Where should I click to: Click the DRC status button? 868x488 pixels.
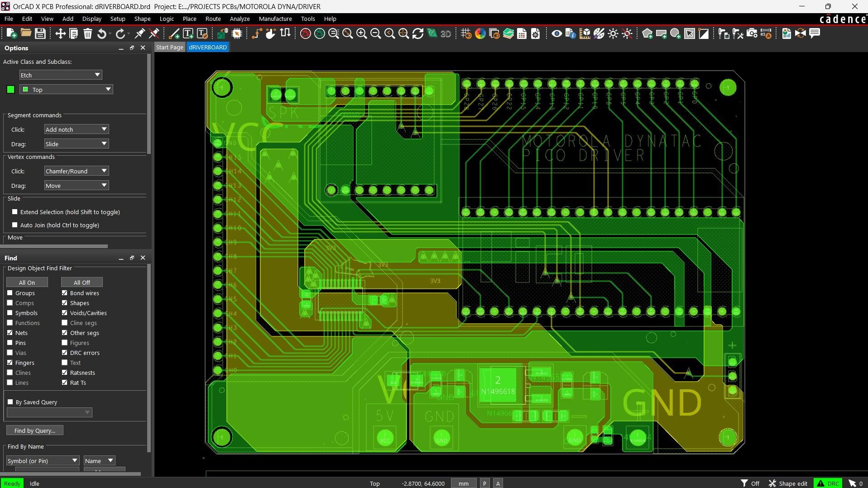828,483
